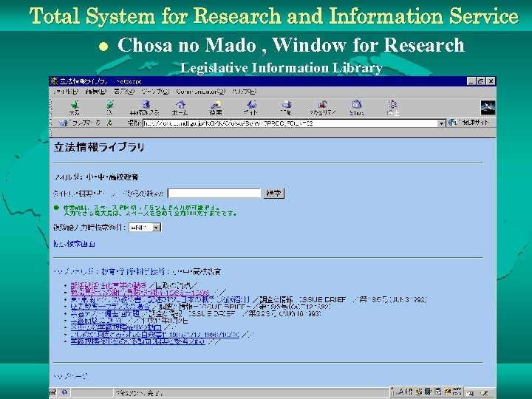Image resolution: width=532 pixels, height=399 pixels.
Task: Click the status bar message text
Action: [139, 393]
